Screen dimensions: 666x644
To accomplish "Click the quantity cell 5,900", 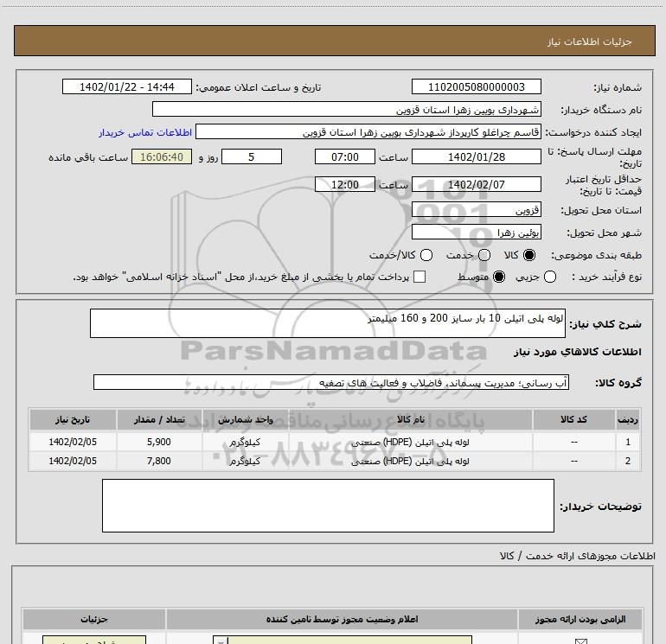I will coord(159,442).
